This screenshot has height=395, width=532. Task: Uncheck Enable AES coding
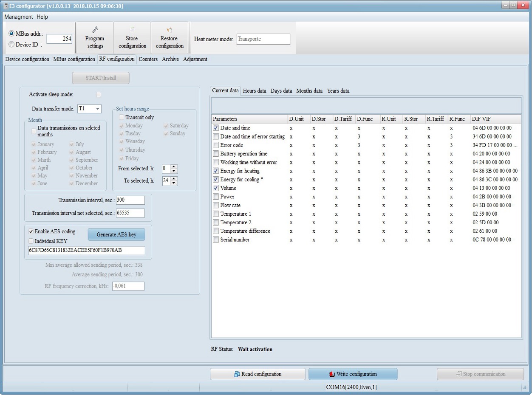31,231
